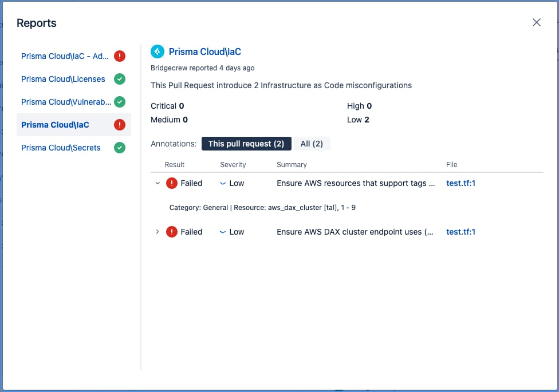This screenshot has width=559, height=392.
Task: Click red failed icon beside selected Prisma Cloud\IaC
Action: pos(120,125)
